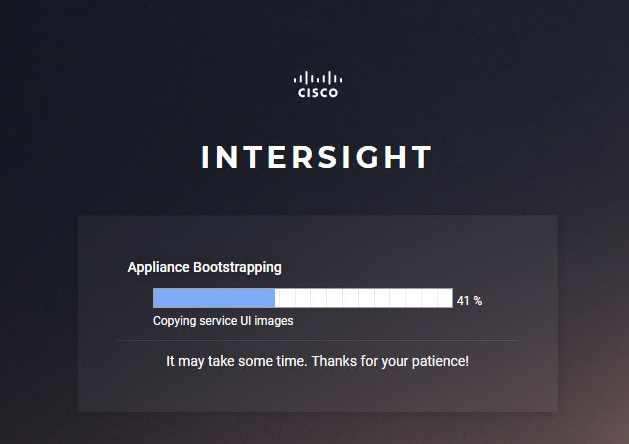Click the white unfilled part of progress bar
The height and width of the screenshot is (444, 629).
point(363,298)
